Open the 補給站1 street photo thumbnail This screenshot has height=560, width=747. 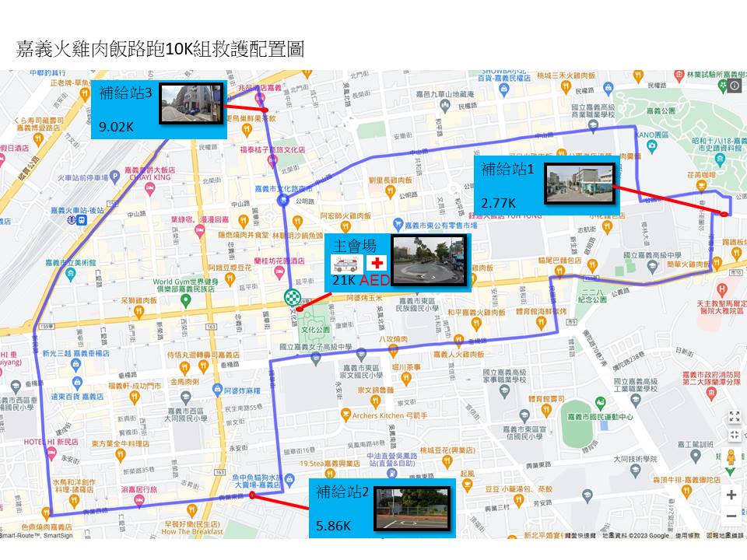(x=579, y=184)
